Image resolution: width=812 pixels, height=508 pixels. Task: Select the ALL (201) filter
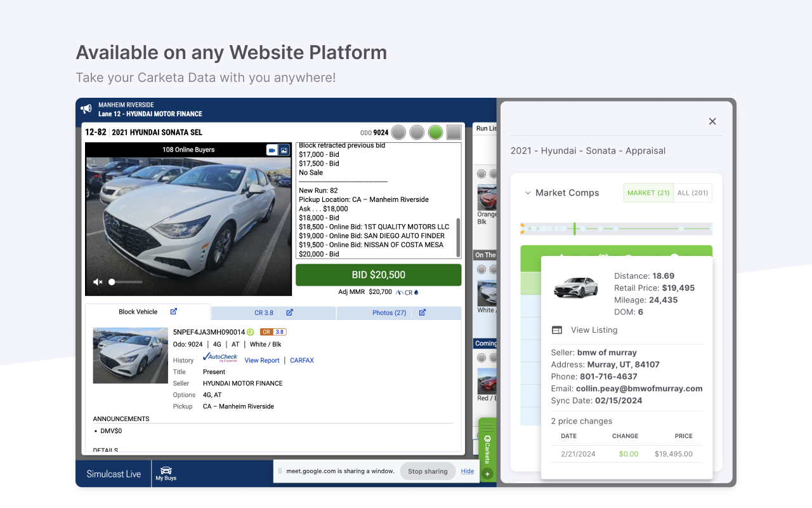693,193
